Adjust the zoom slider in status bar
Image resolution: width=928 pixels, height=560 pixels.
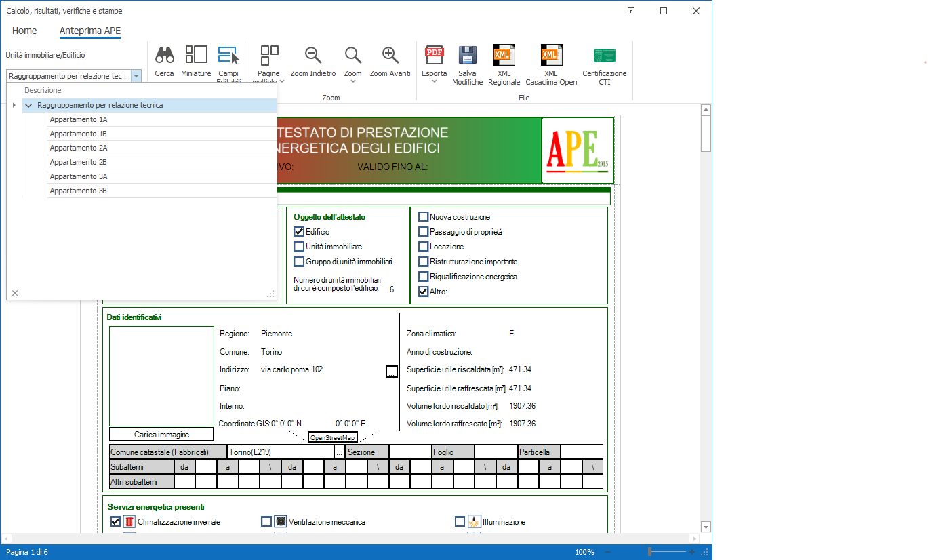click(649, 552)
